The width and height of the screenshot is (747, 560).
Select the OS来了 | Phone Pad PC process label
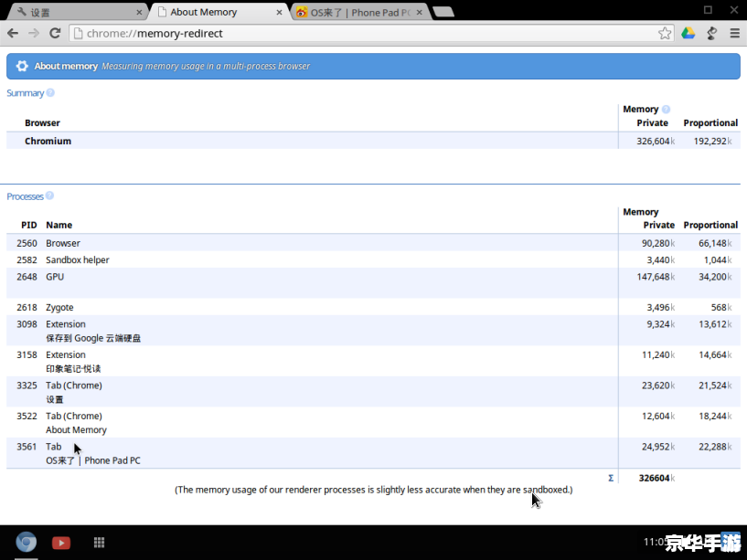[93, 460]
